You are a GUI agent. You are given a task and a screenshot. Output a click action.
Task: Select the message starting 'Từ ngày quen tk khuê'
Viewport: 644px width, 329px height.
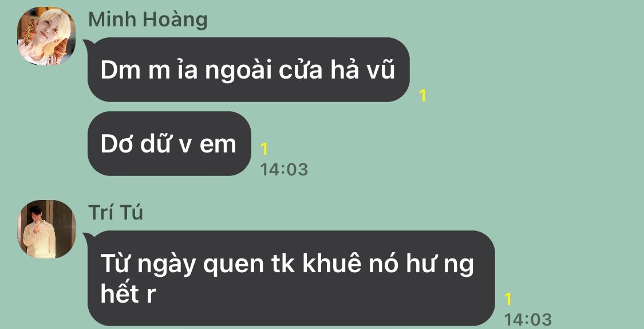[291, 278]
